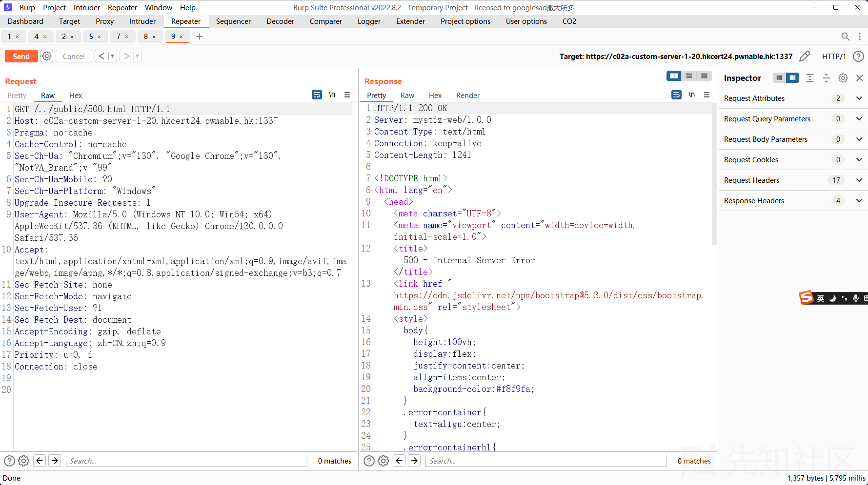Dock Inspector layout right option

[x=793, y=78]
